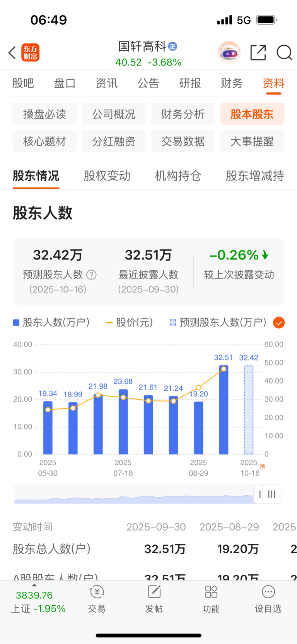This screenshot has width=297, height=644.
Task: Tap the 2025-08-29 column header
Action: (229, 527)
